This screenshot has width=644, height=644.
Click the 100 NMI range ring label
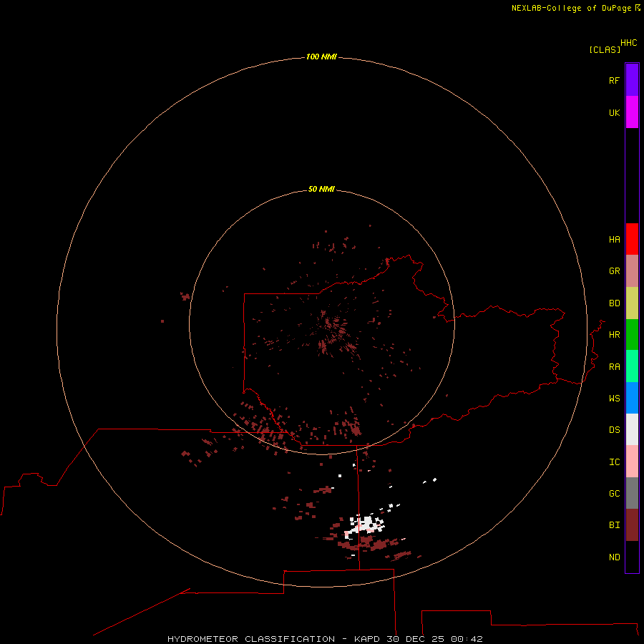point(321,57)
